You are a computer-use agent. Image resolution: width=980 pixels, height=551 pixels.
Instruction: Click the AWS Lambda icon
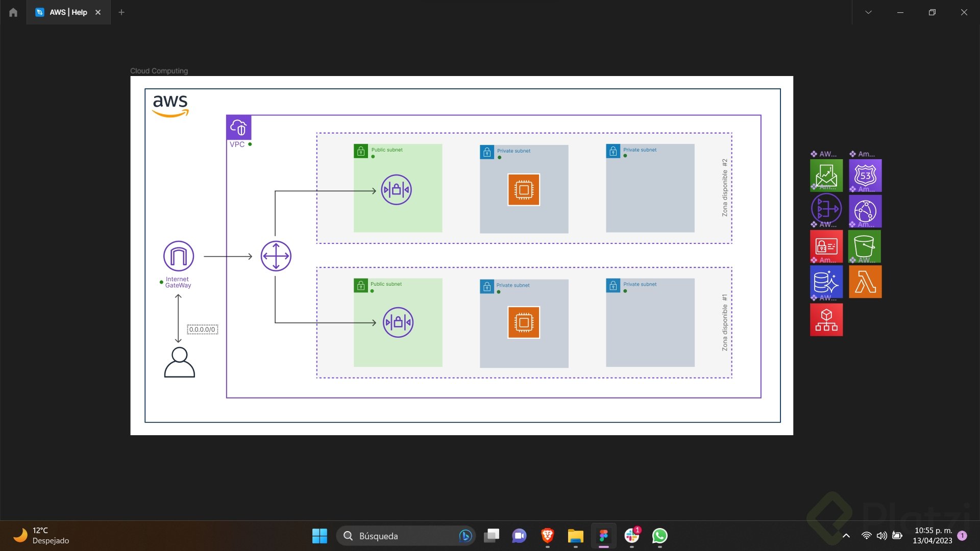(x=865, y=282)
